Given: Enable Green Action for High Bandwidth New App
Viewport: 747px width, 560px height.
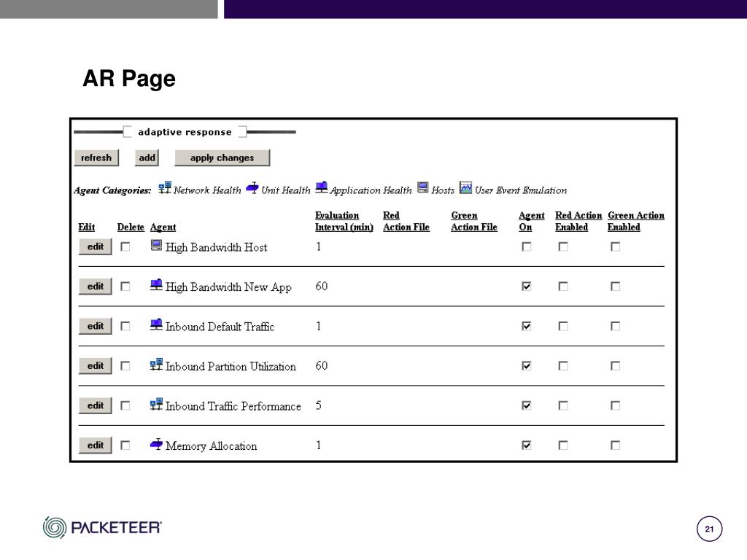Looking at the screenshot, I should 616,286.
